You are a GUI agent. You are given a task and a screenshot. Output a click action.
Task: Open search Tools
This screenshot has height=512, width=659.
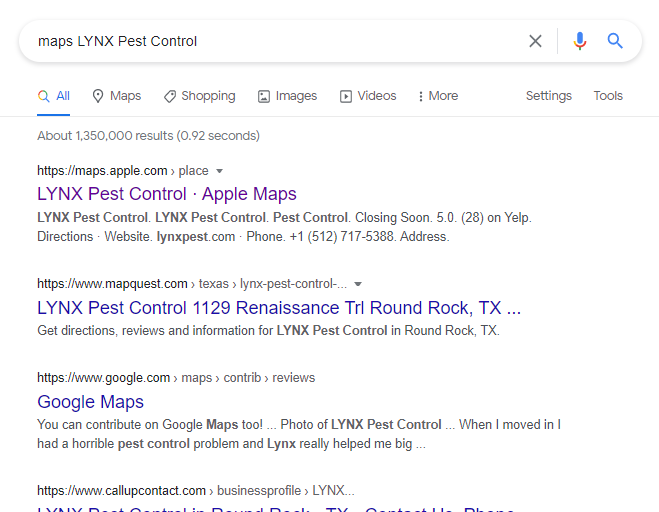[x=608, y=96]
